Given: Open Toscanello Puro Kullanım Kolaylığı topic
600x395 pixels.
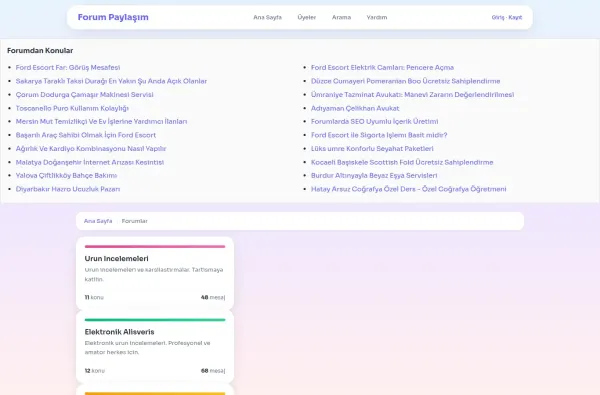Looking at the screenshot, I should [72, 108].
